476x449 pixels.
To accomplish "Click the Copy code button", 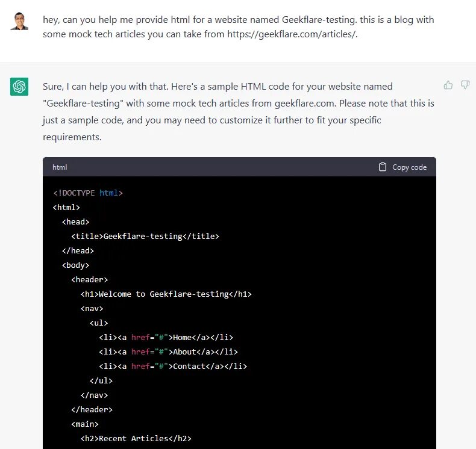I will 402,167.
